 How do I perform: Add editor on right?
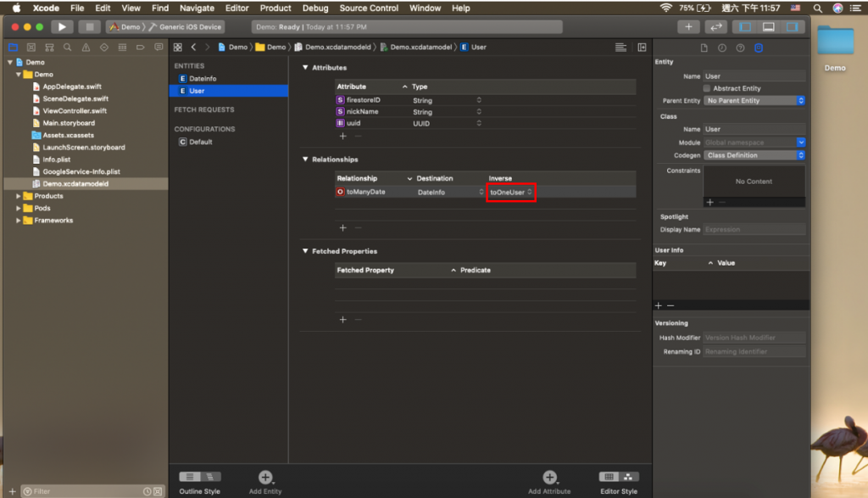point(643,48)
